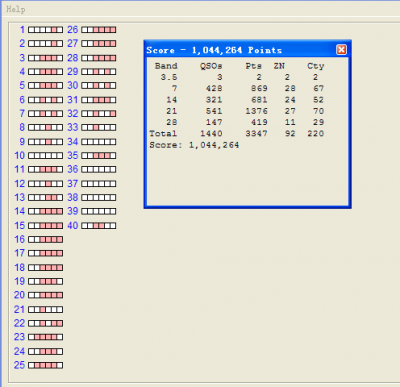Image resolution: width=400 pixels, height=387 pixels.
Task: Close the Score window
Action: click(x=341, y=50)
